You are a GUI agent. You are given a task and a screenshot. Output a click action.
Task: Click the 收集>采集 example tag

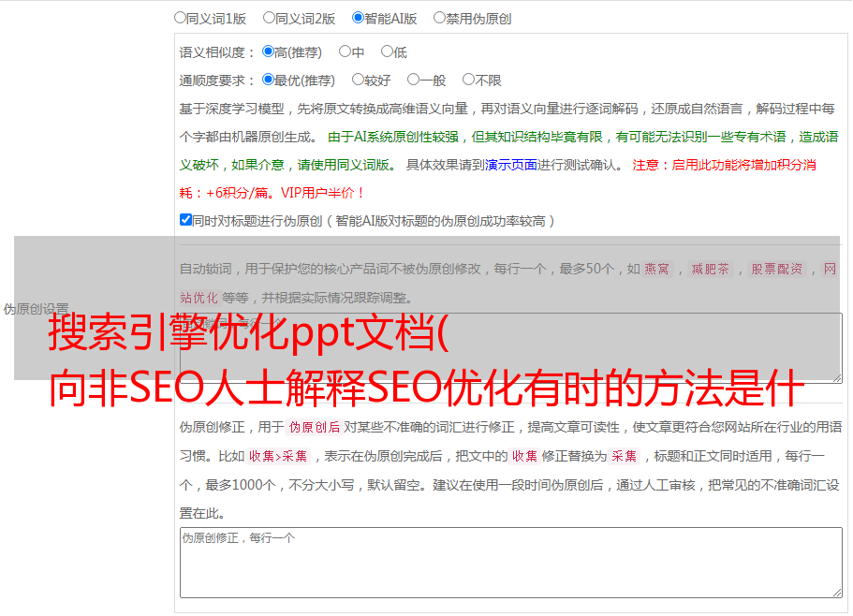[278, 456]
